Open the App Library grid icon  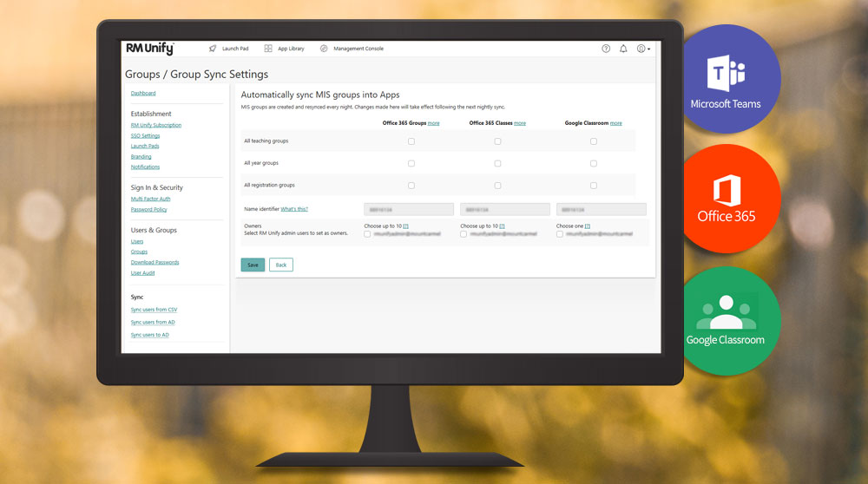pyautogui.click(x=268, y=49)
